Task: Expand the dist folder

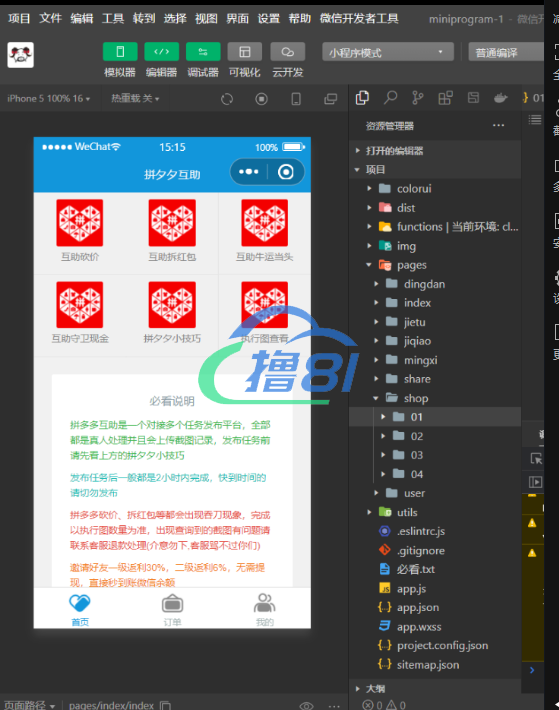Action: tap(435, 208)
